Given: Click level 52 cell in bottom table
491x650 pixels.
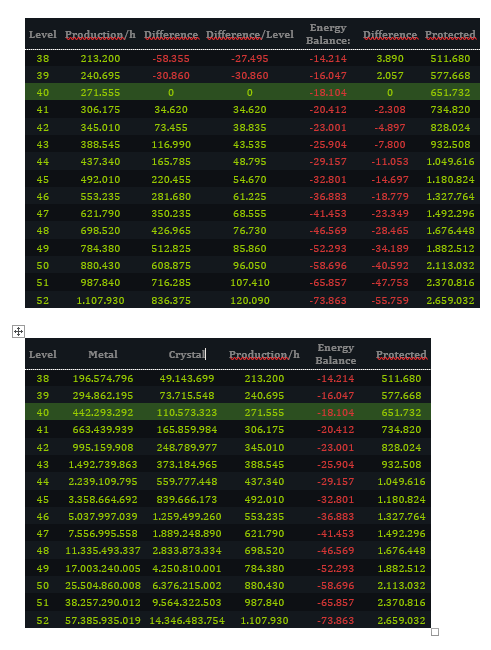Looking at the screenshot, I should [43, 621].
